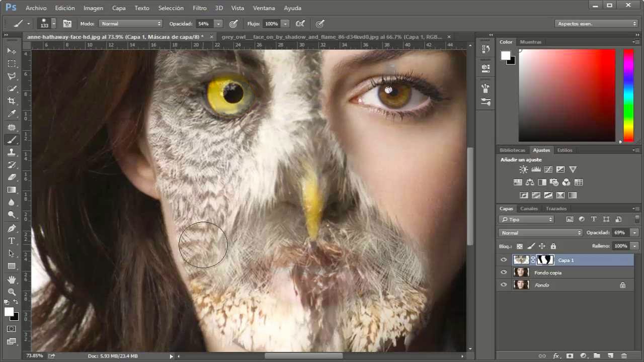Open the Capa menu
644x362 pixels.
[x=119, y=8]
